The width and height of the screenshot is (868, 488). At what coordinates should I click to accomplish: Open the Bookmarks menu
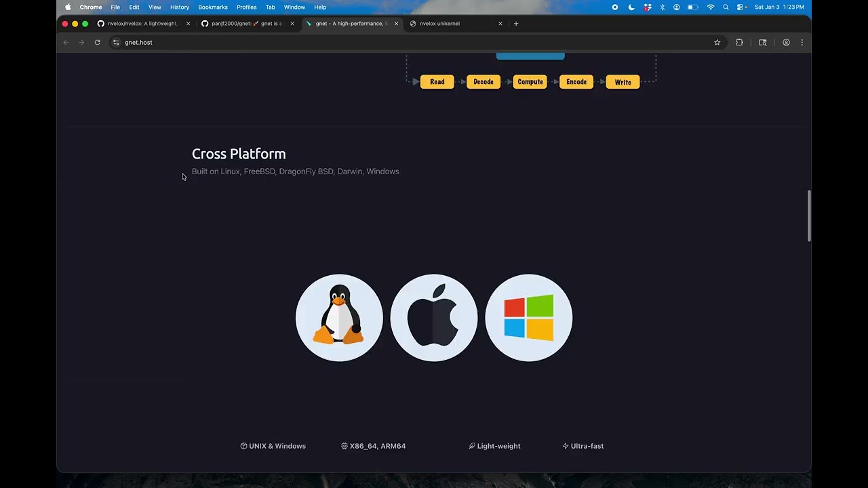pyautogui.click(x=213, y=7)
